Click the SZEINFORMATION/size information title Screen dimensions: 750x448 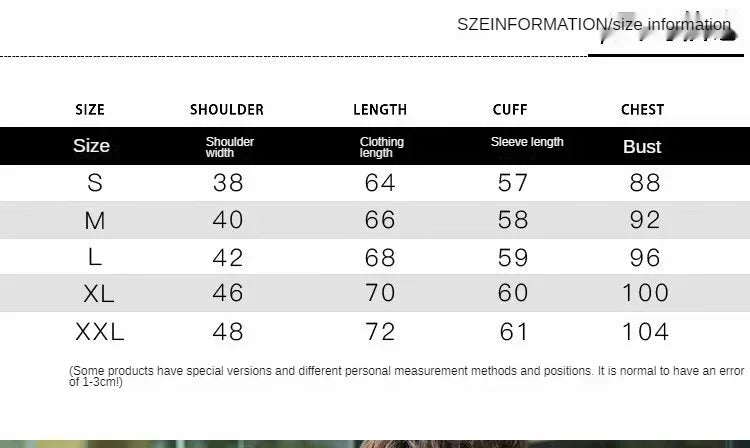[594, 24]
